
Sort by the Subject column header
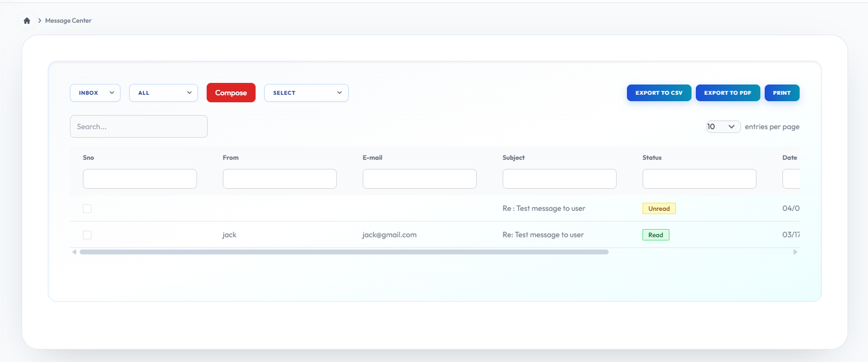(514, 158)
